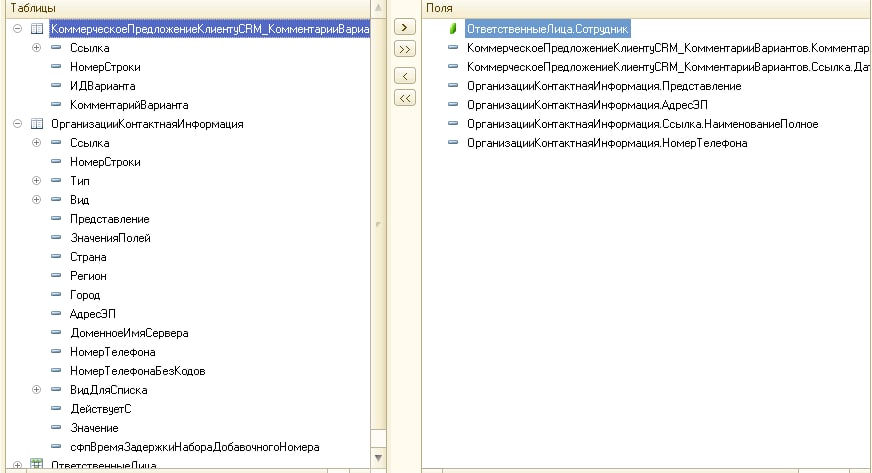
Task: Click field icon of ОрганизацииКонтактнаяИнформация.Ссылка.НаименованиеПолное
Action: pyautogui.click(x=453, y=123)
